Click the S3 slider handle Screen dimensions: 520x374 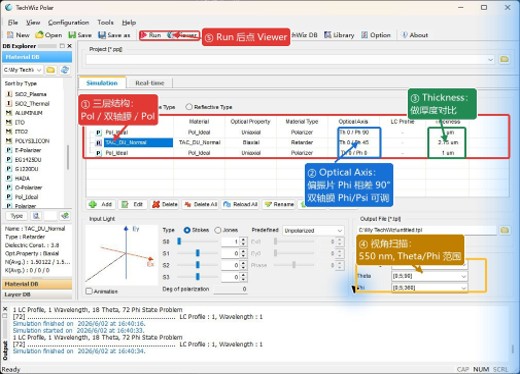pos(198,277)
